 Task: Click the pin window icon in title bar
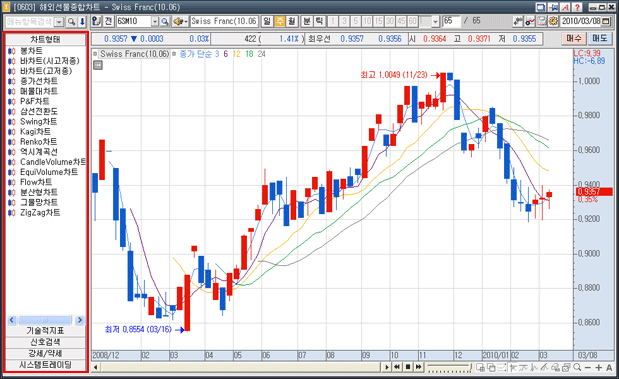(x=553, y=7)
